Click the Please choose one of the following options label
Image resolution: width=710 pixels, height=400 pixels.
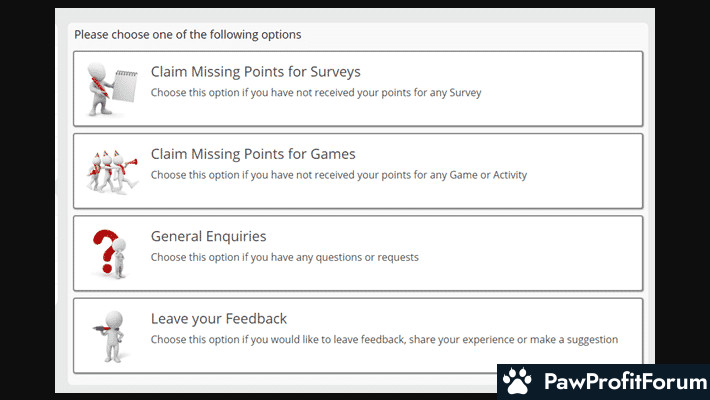point(187,34)
